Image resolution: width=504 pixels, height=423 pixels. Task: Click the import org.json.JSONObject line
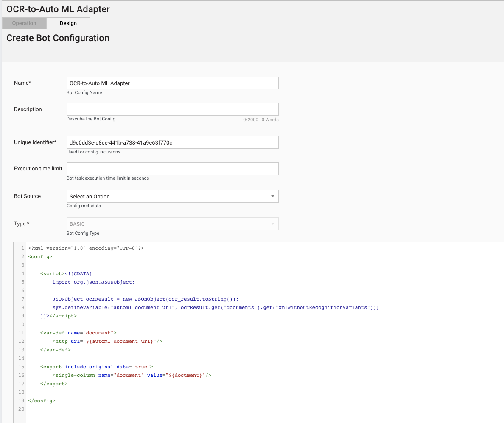93,282
